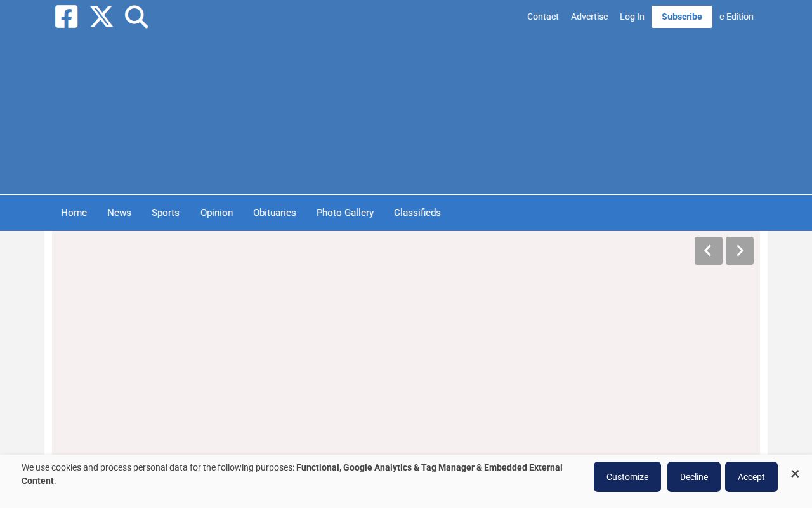Advance to the next slide arrow
Screen dimensions: 812x508
tap(740, 251)
